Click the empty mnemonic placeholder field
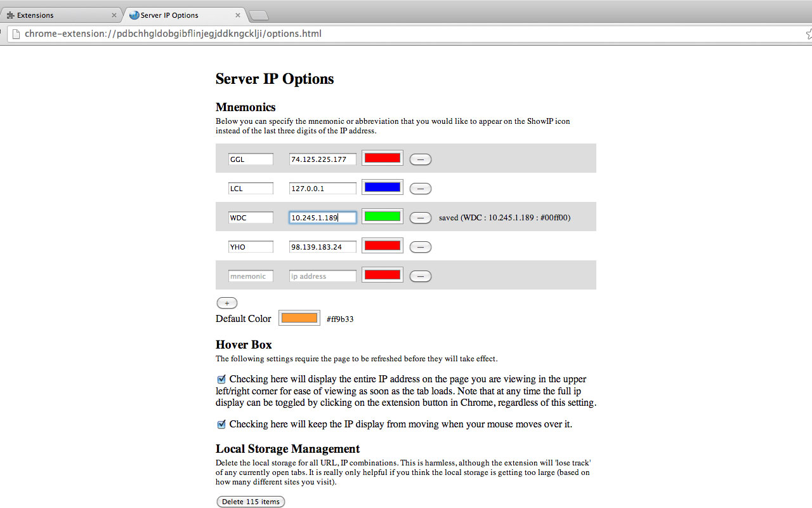This screenshot has width=812, height=508. pyautogui.click(x=251, y=276)
